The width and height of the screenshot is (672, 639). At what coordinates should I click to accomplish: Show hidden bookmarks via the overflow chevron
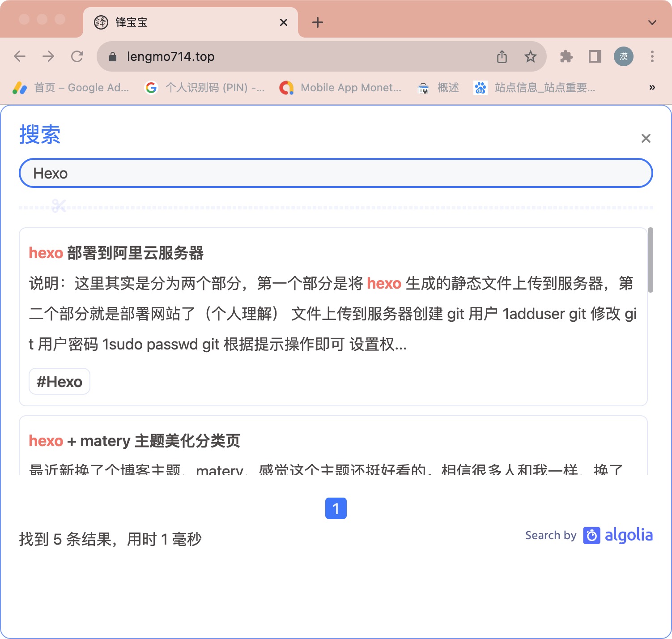pos(652,88)
